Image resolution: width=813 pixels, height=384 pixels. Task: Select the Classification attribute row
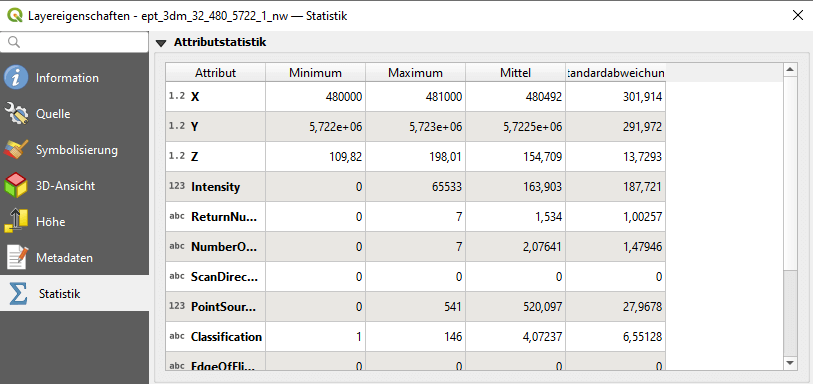click(x=415, y=337)
